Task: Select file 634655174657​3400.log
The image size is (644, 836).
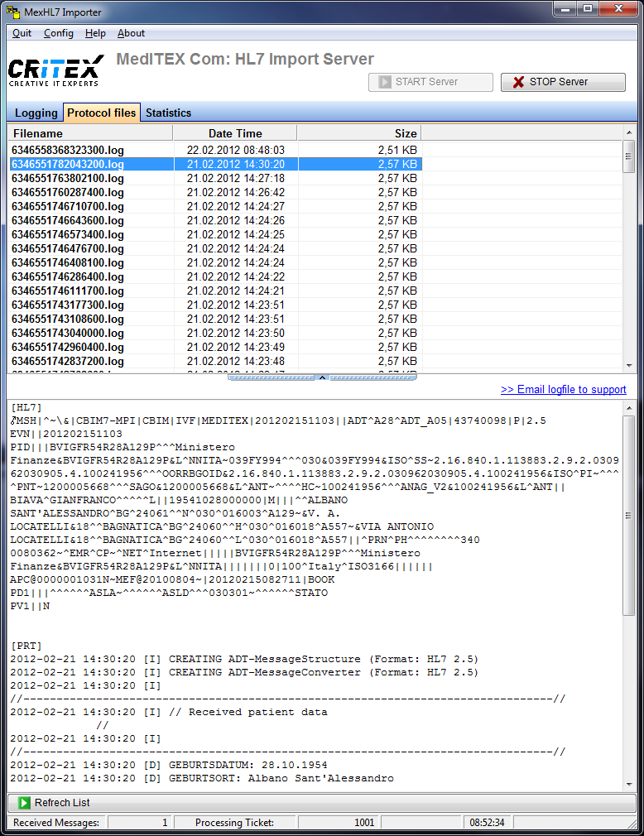Action: click(x=68, y=234)
